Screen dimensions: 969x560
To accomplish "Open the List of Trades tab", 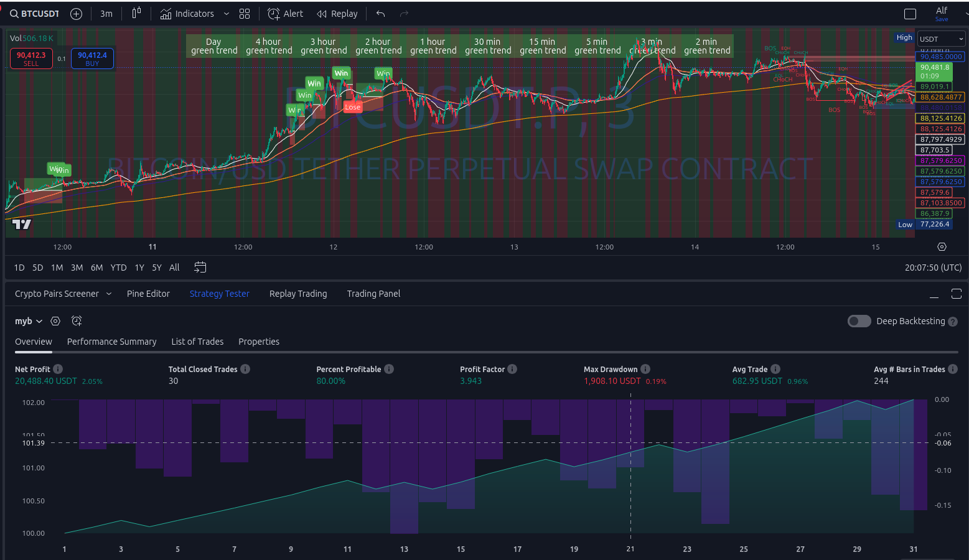I will point(197,342).
